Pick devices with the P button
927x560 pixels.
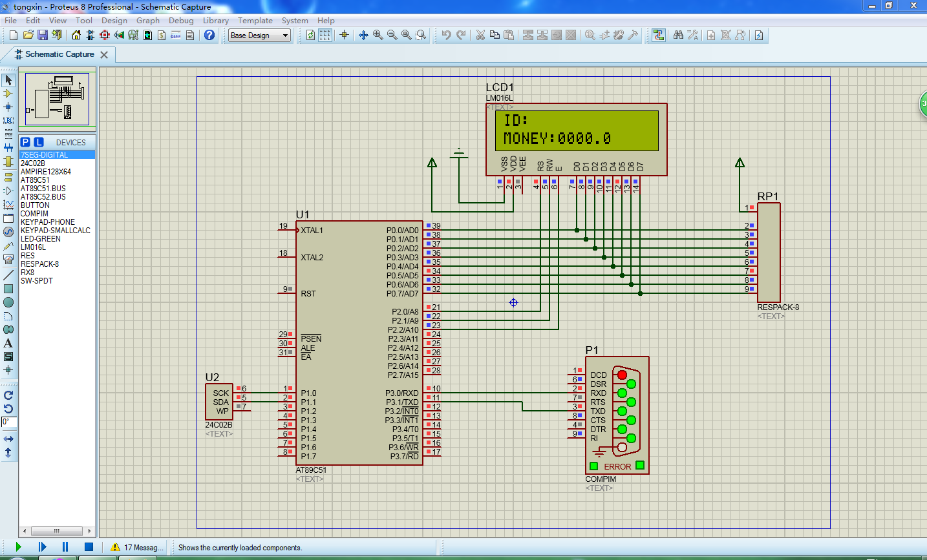pos(25,142)
